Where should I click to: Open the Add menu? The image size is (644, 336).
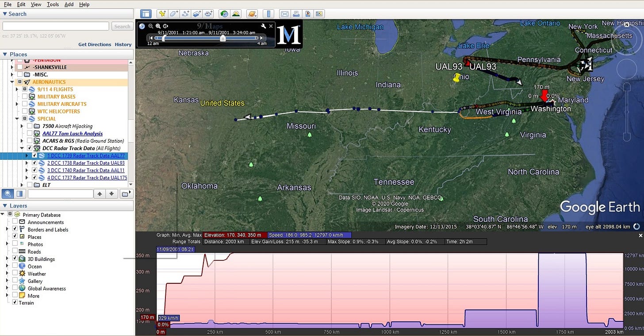[x=69, y=4]
